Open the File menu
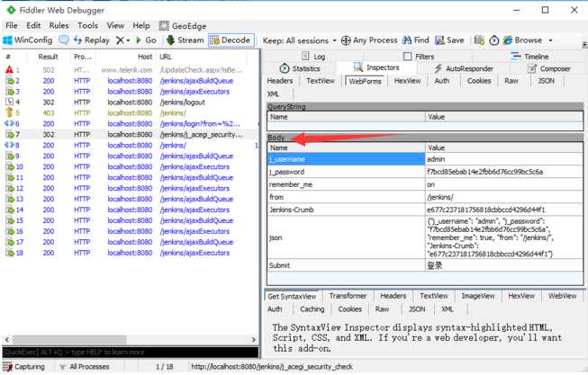 point(11,25)
